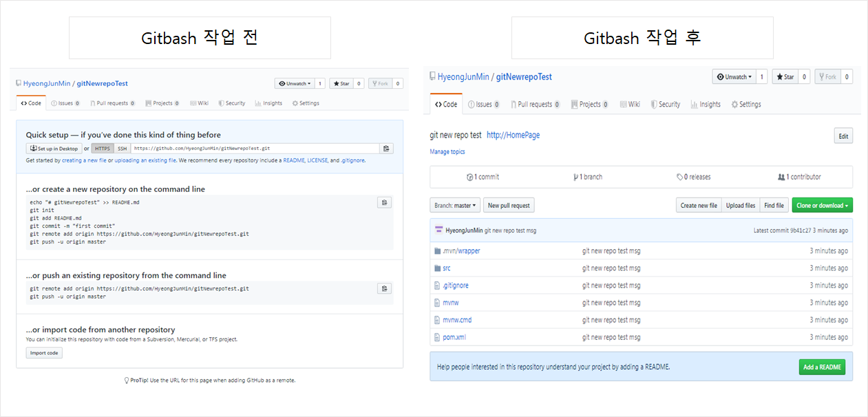Click 'uploading an existing file' link
The height and width of the screenshot is (417, 868).
click(146, 160)
